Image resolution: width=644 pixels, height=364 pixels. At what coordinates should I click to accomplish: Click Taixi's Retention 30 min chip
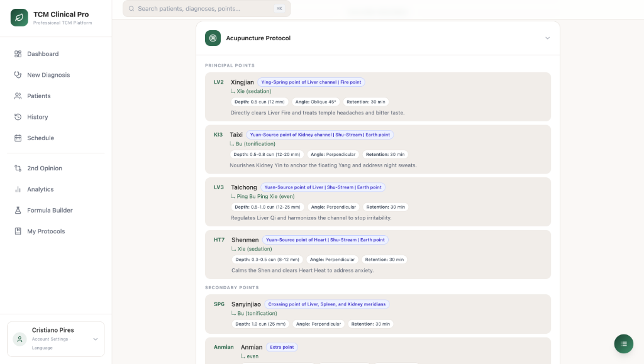coord(386,154)
